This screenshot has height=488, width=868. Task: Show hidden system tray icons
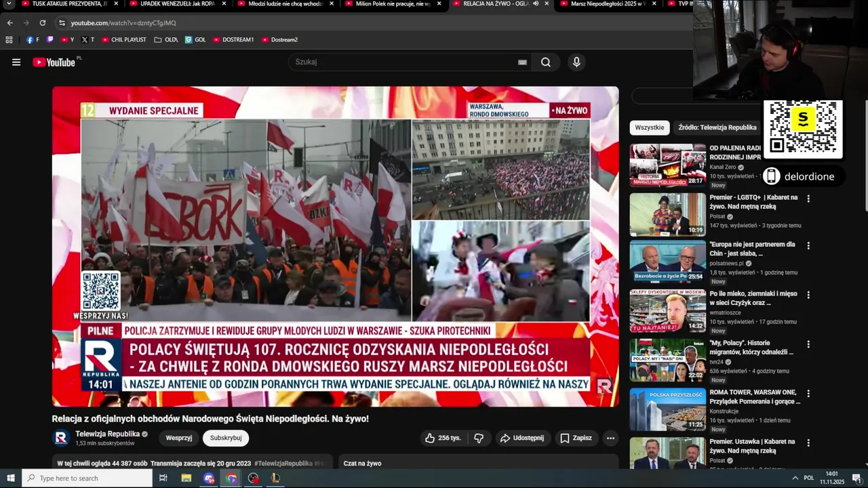pos(795,479)
